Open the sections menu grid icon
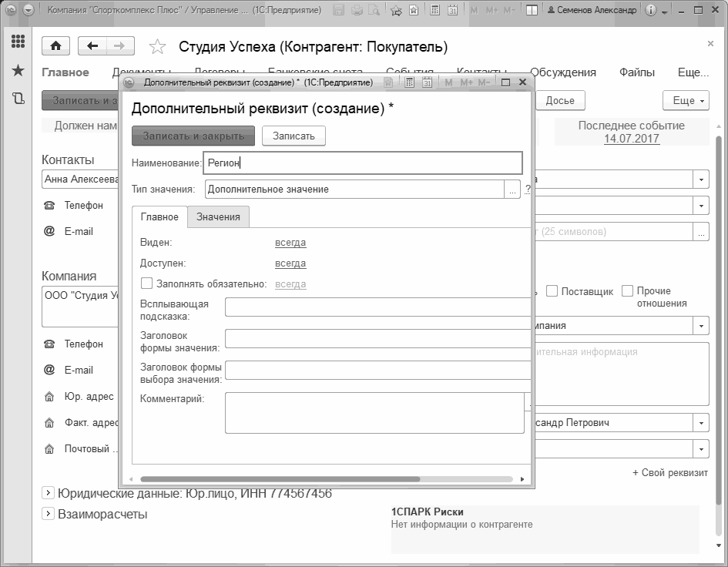 [18, 42]
